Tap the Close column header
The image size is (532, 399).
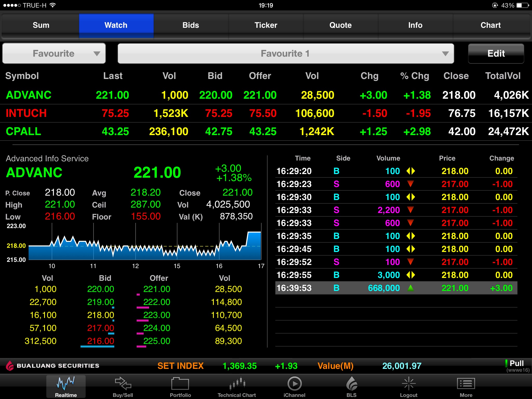(456, 76)
